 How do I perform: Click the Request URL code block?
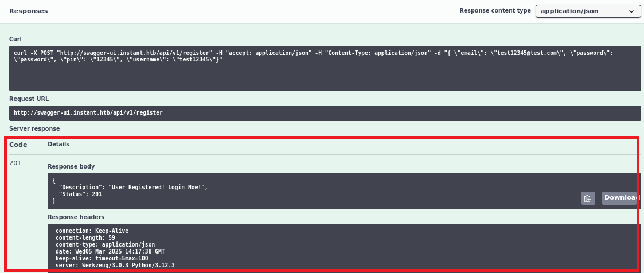click(x=325, y=113)
